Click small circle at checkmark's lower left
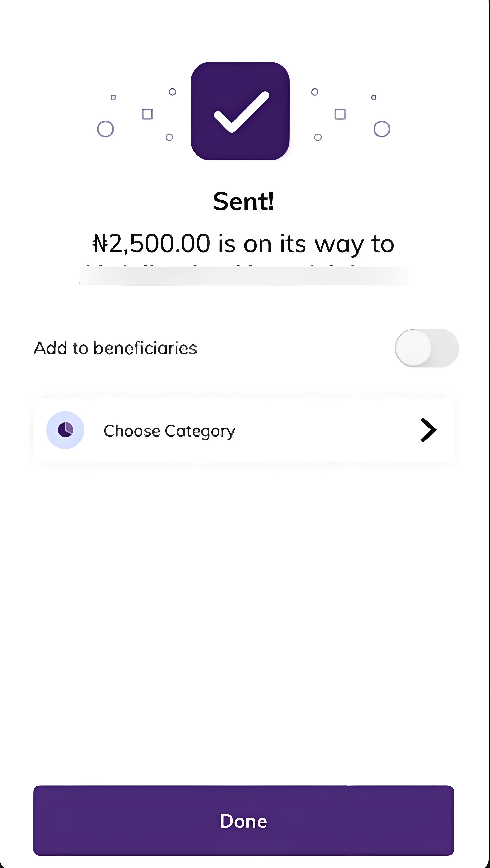The image size is (490, 868). [x=169, y=137]
